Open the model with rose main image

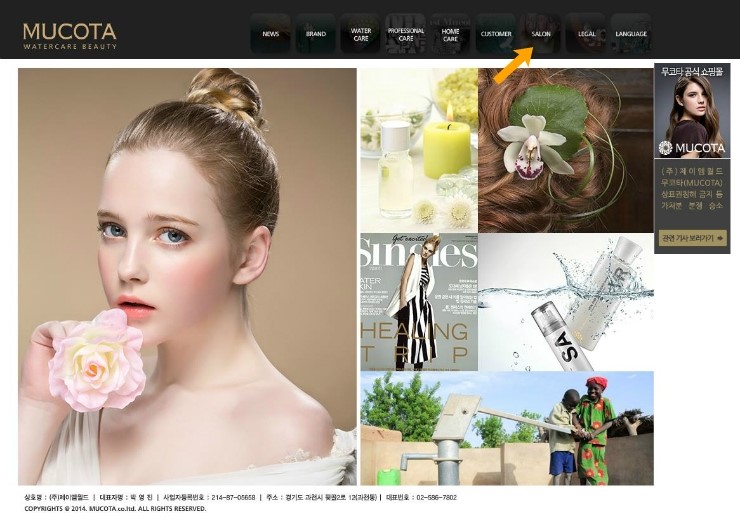(x=187, y=277)
